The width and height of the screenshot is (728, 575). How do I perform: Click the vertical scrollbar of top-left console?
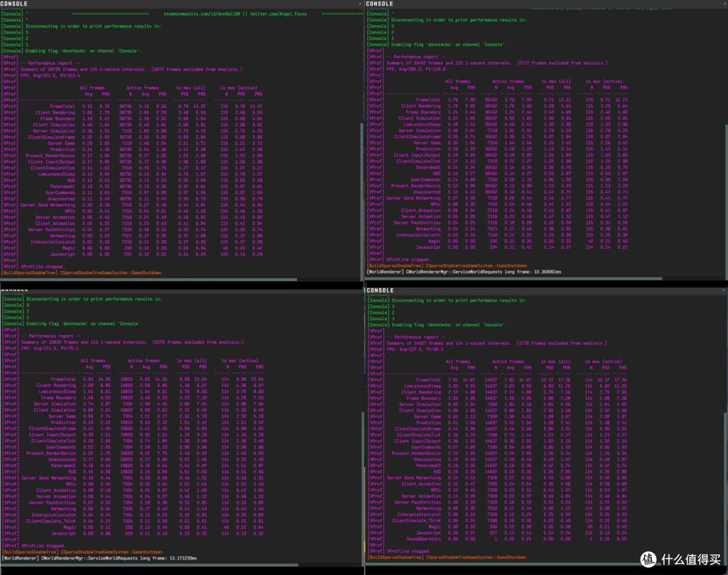(362, 200)
